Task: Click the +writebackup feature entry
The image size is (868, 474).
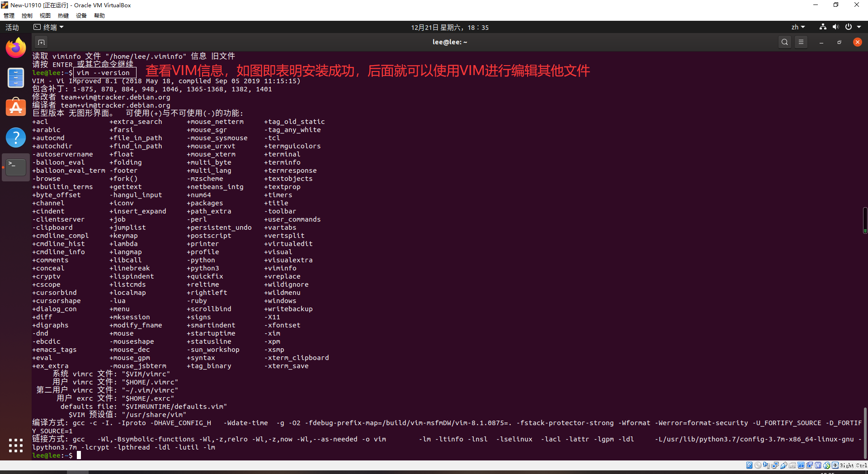Action: 288,309
